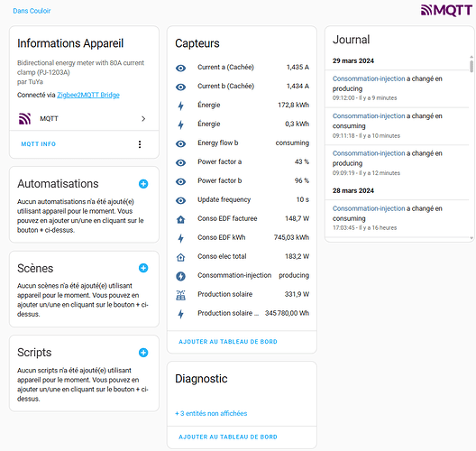
Task: Click the solar panel icon for Production solaire
Action: 180,295
